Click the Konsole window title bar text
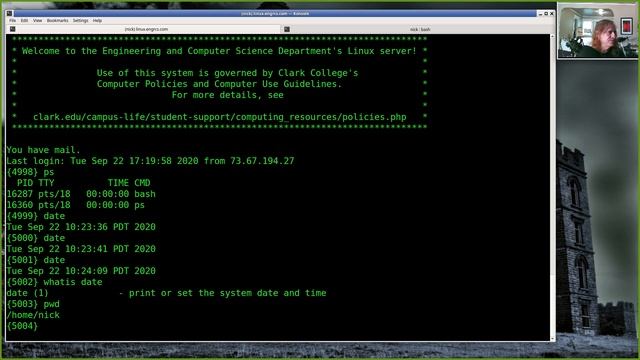 coord(275,13)
